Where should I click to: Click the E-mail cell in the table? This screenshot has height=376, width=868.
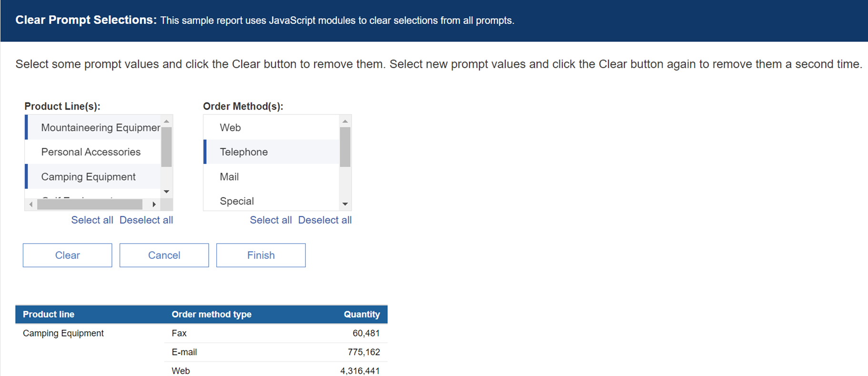(184, 352)
